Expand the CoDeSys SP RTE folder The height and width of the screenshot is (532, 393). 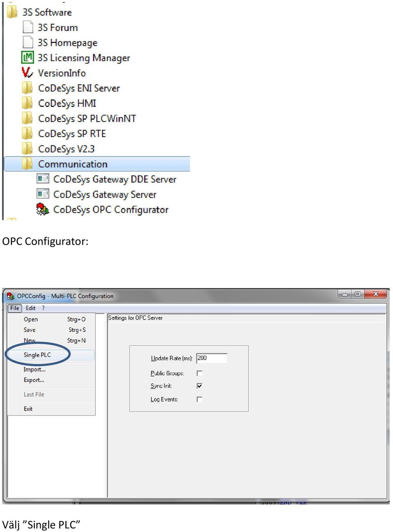(72, 133)
